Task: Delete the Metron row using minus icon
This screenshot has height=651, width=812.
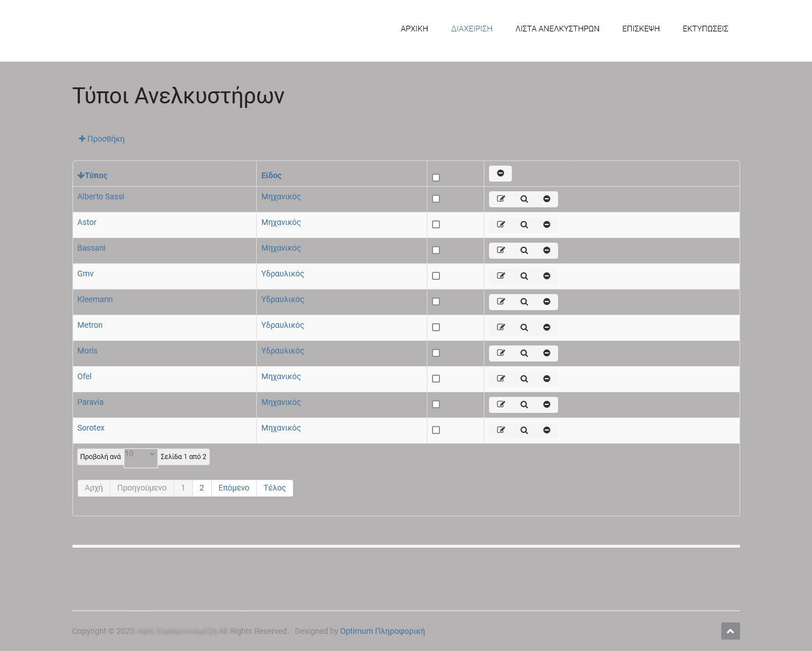Action: tap(547, 328)
